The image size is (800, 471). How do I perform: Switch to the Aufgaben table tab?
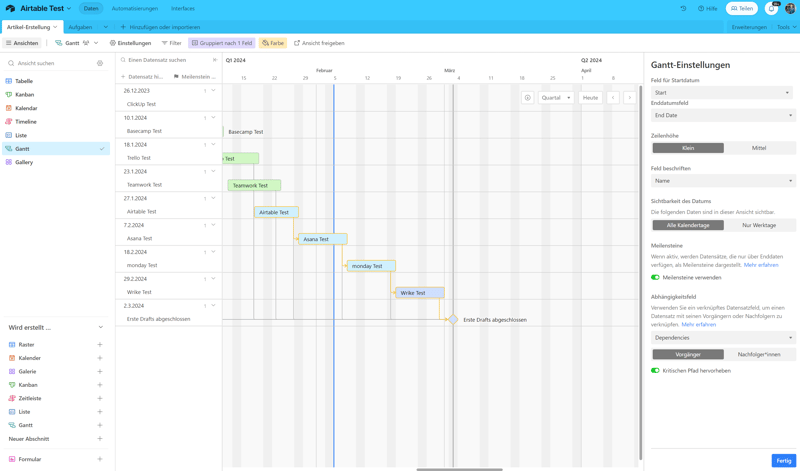tap(80, 27)
